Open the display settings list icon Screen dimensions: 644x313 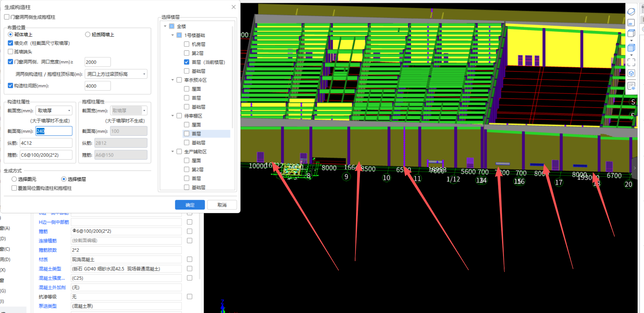(631, 86)
